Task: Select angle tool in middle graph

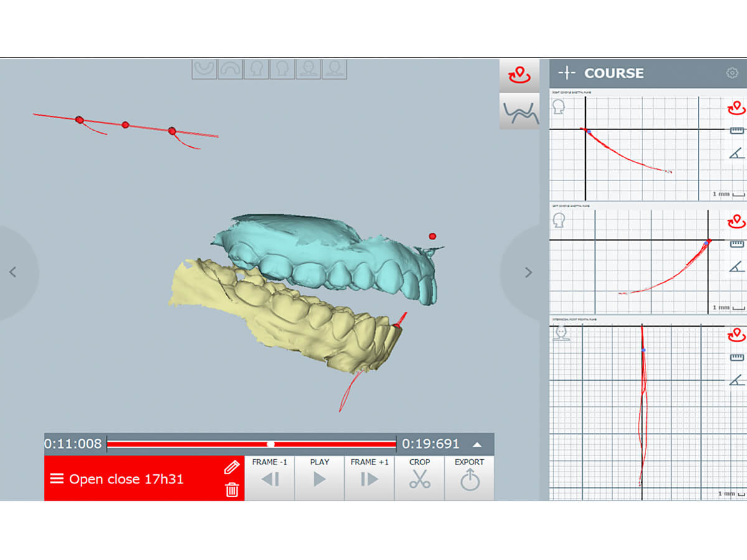Action: coord(736,266)
